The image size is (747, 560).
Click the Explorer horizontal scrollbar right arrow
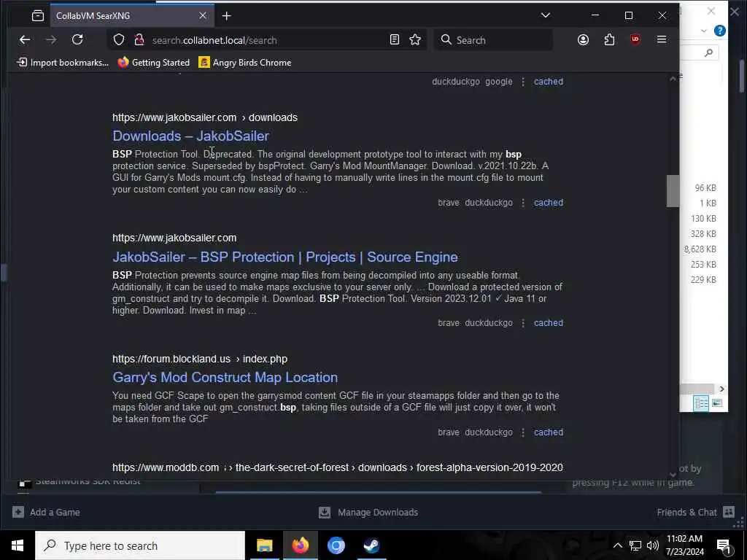click(721, 389)
